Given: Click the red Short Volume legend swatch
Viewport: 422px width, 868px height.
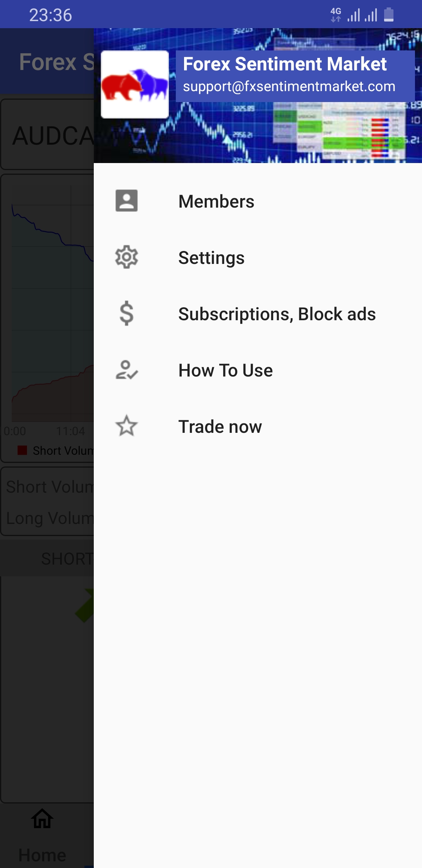Looking at the screenshot, I should (22, 450).
